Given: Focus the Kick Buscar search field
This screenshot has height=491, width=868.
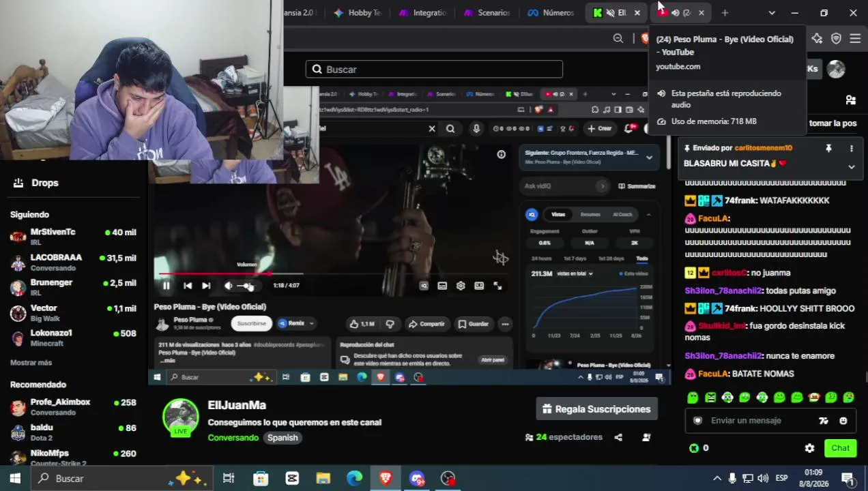Looking at the screenshot, I should (x=434, y=69).
